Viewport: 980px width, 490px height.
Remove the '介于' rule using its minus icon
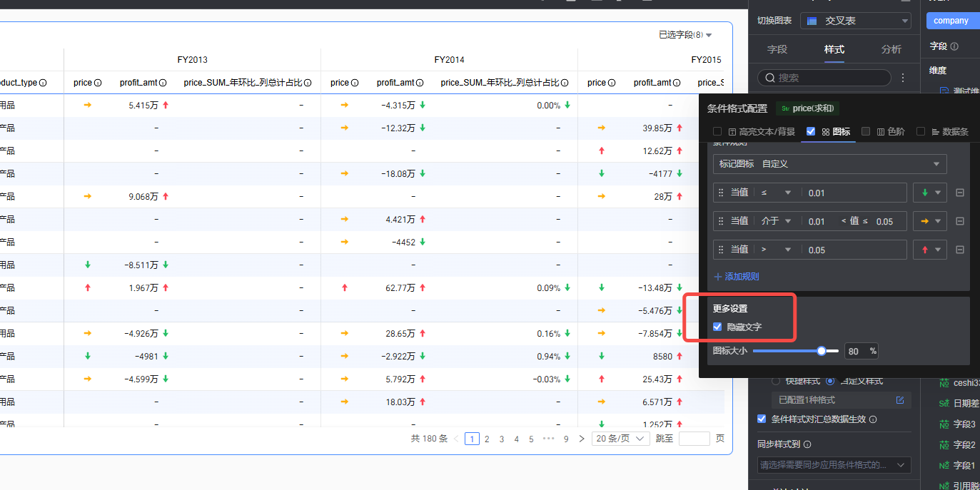point(960,221)
